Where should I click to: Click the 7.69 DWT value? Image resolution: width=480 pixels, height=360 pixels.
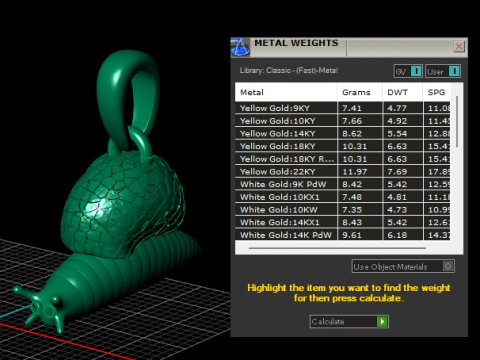point(397,171)
